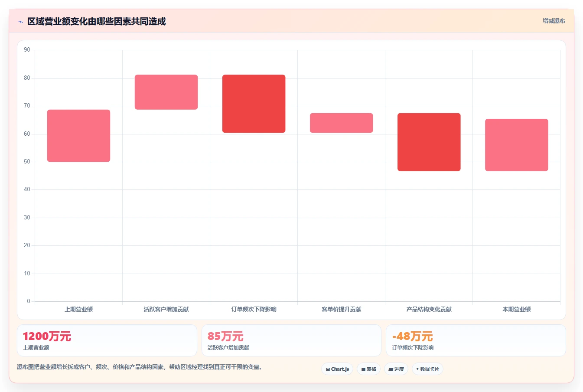Click the y-axis value 50
This screenshot has height=392, width=583.
pyautogui.click(x=27, y=162)
